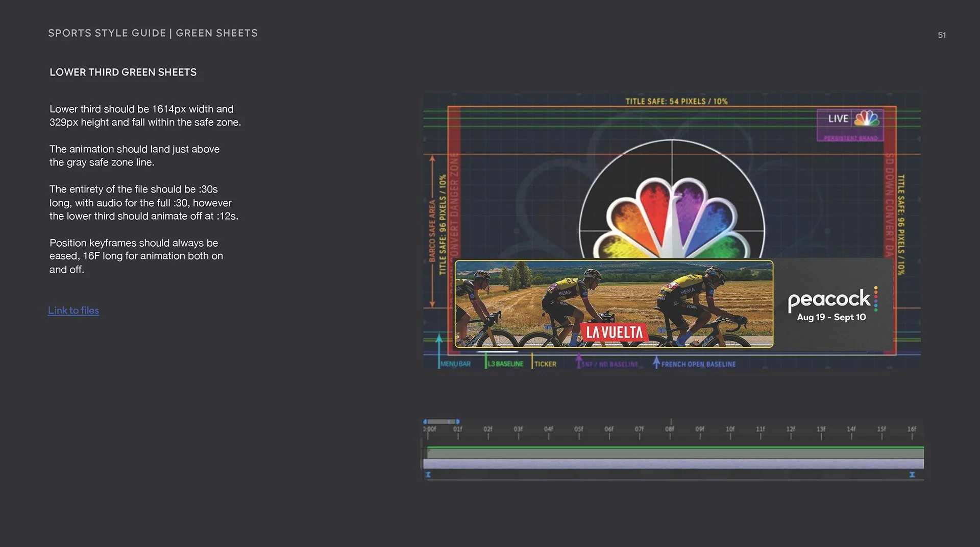Click the 'Aug 19 - Sept 10' date text
Image resolution: width=980 pixels, height=547 pixels.
[x=831, y=317]
